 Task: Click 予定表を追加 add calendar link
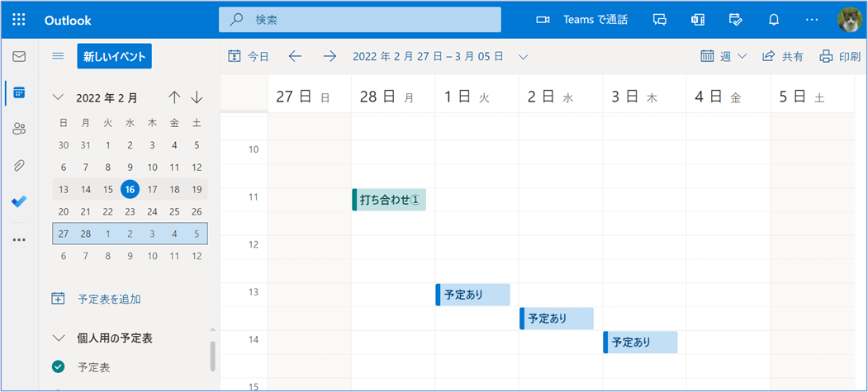coord(96,299)
